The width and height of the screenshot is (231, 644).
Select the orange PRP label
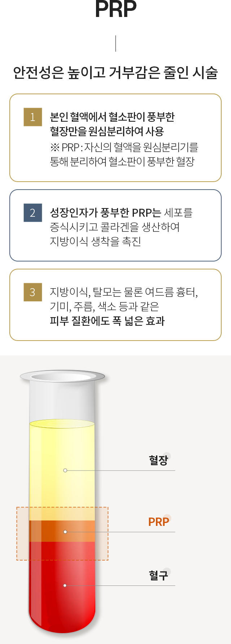tap(159, 522)
